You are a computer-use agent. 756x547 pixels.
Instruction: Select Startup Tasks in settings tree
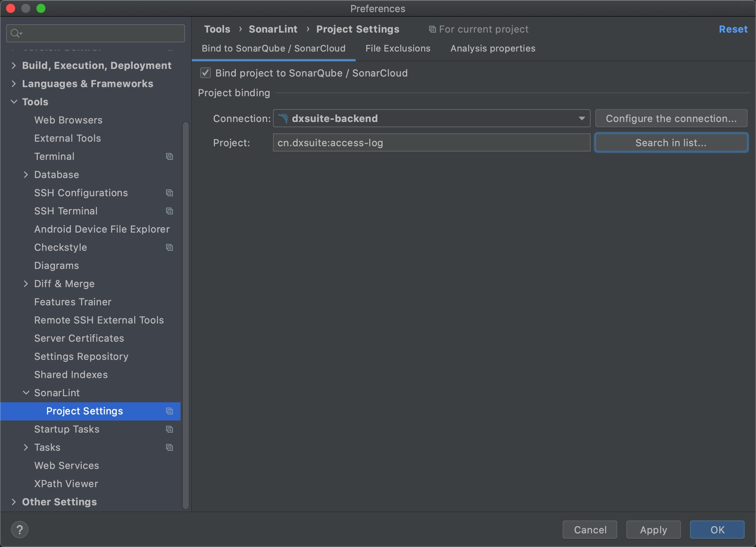point(67,429)
